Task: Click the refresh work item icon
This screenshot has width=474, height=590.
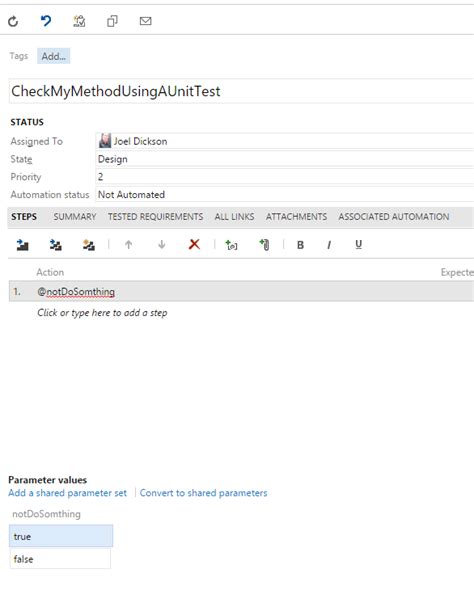Action: [x=13, y=21]
